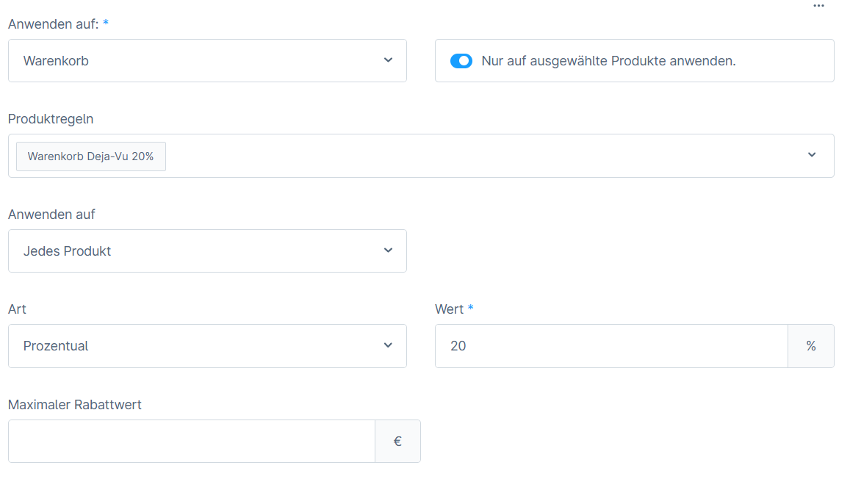Click the 'Produktregeln' field label
The height and width of the screenshot is (504, 850).
pos(51,119)
